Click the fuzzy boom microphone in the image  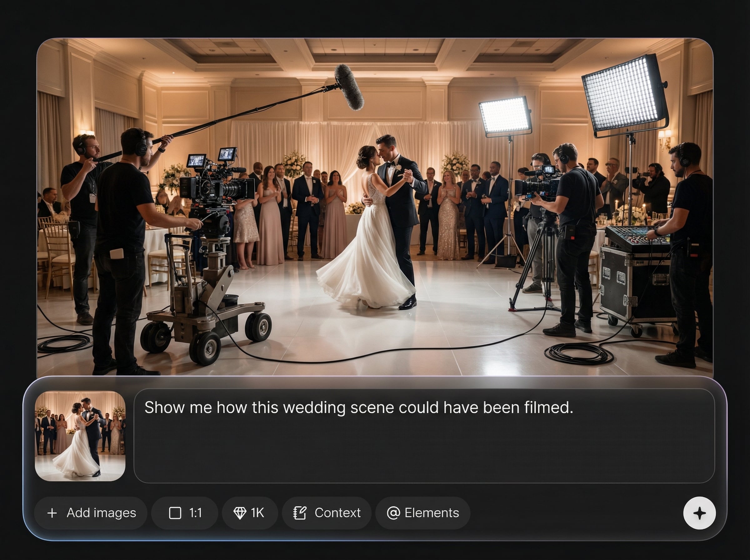point(349,87)
